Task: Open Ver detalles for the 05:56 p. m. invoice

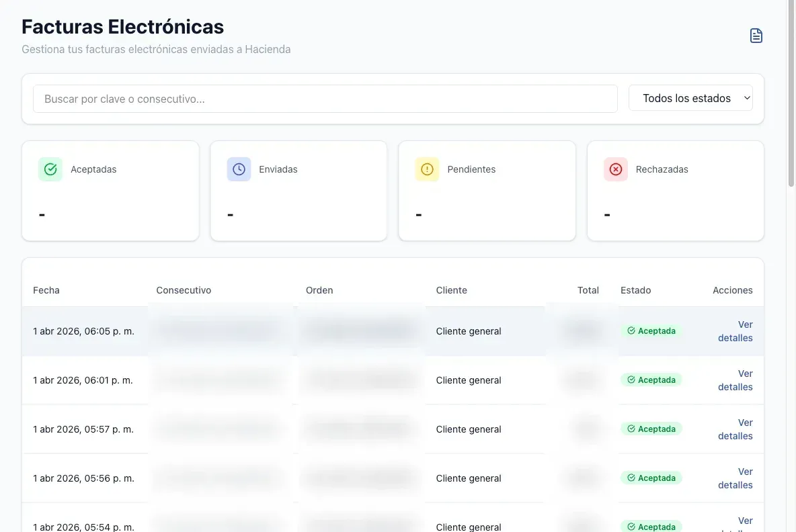Action: (735, 478)
